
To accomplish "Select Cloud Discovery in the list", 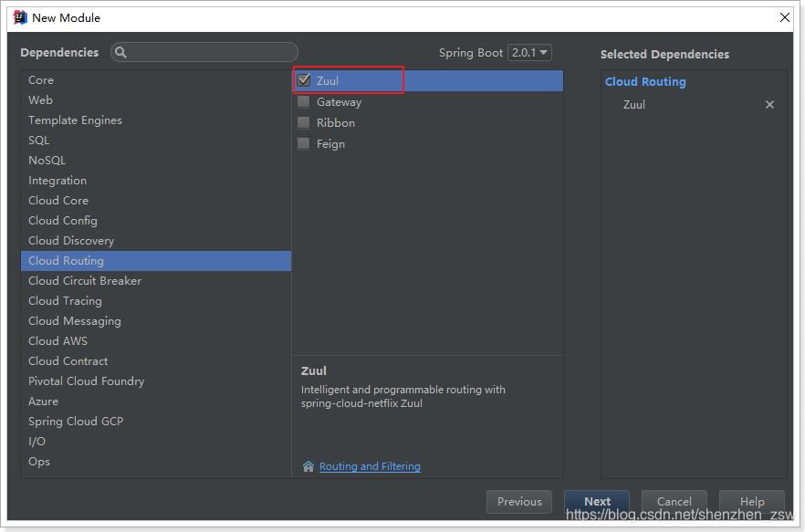I will (156, 240).
